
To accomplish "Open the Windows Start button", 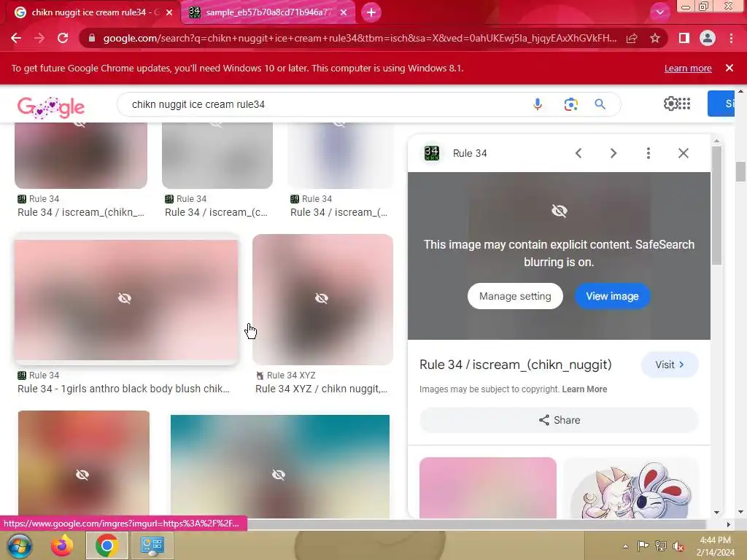I will point(19,545).
